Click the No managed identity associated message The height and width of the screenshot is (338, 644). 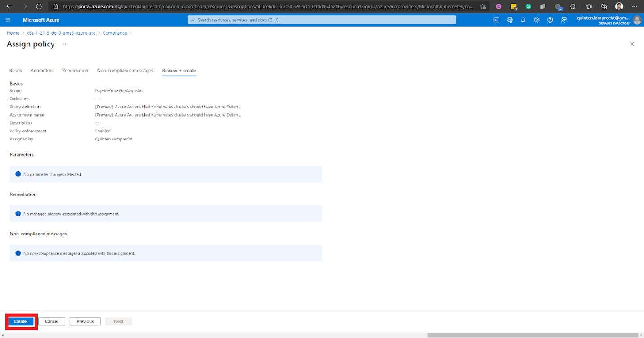pos(71,214)
